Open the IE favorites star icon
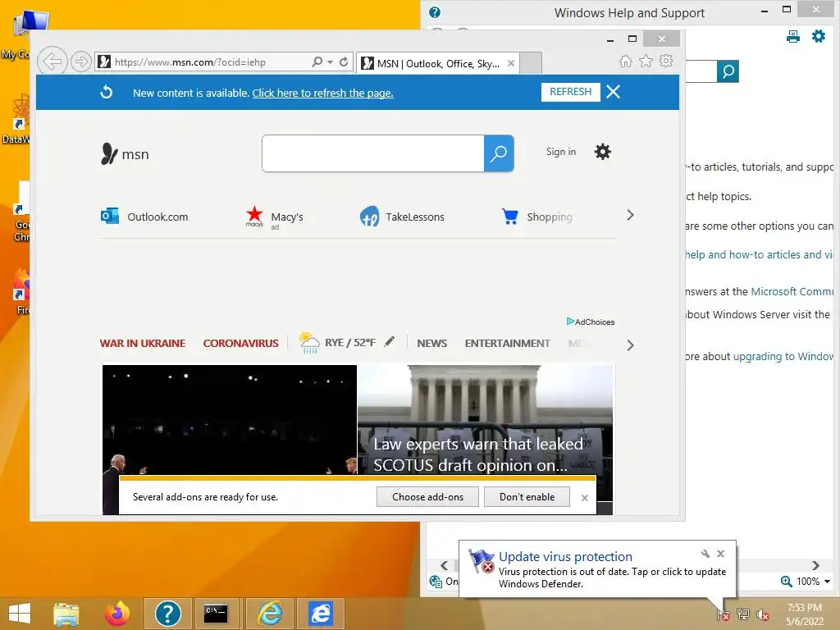840x630 pixels. tap(646, 61)
